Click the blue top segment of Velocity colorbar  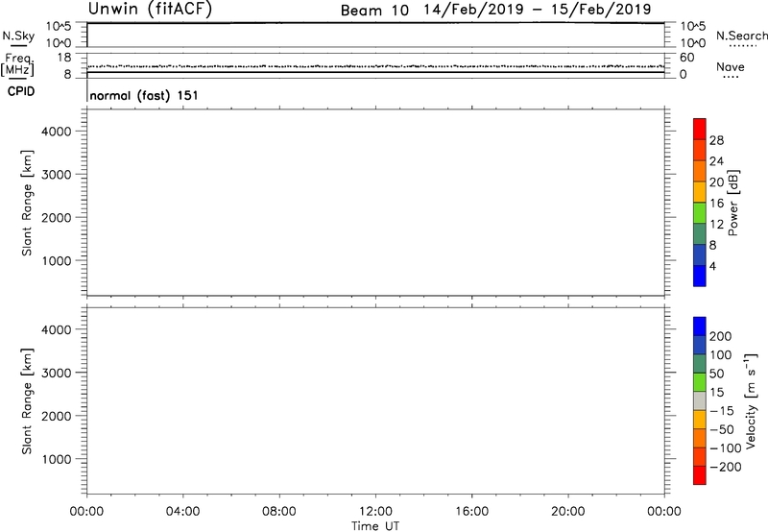pos(700,326)
